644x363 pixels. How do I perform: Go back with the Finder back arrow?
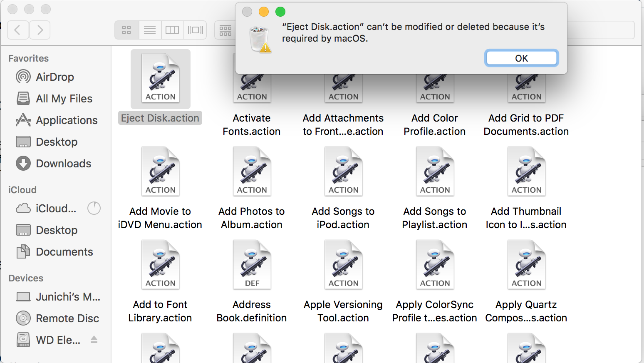click(18, 30)
